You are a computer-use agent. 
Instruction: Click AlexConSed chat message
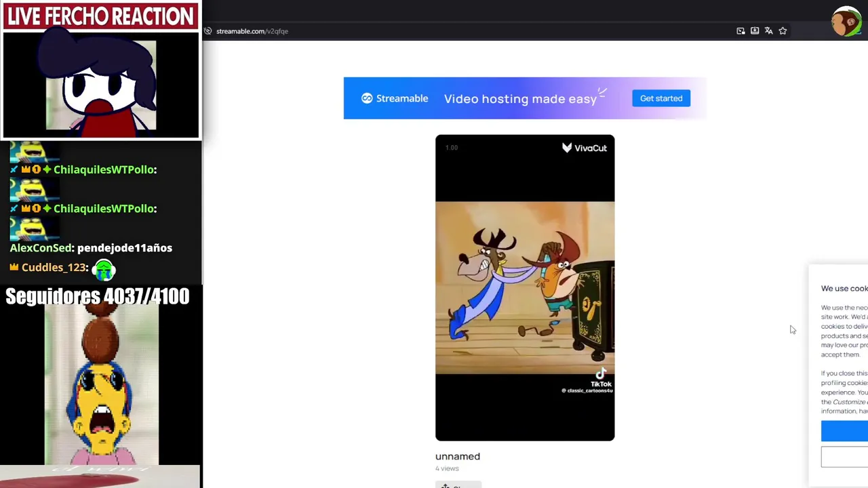pyautogui.click(x=91, y=248)
